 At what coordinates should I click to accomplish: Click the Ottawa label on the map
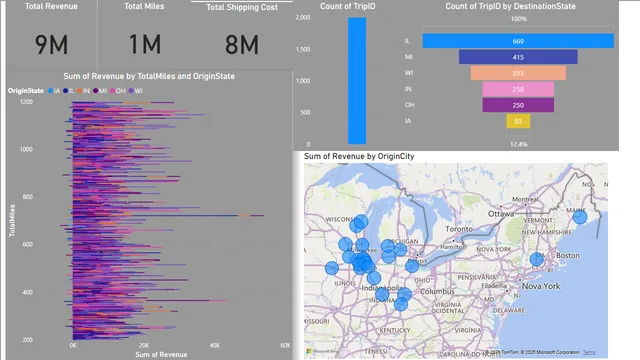click(x=501, y=214)
